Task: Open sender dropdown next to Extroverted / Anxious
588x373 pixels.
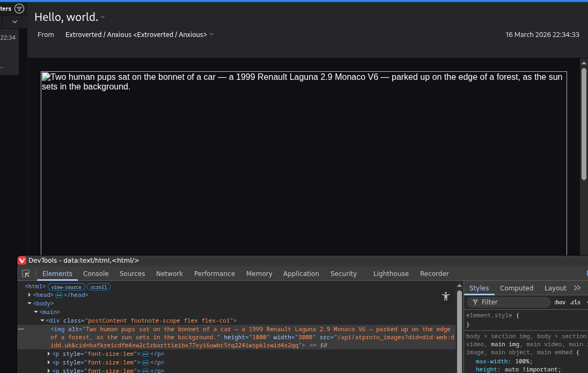Action: (211, 35)
